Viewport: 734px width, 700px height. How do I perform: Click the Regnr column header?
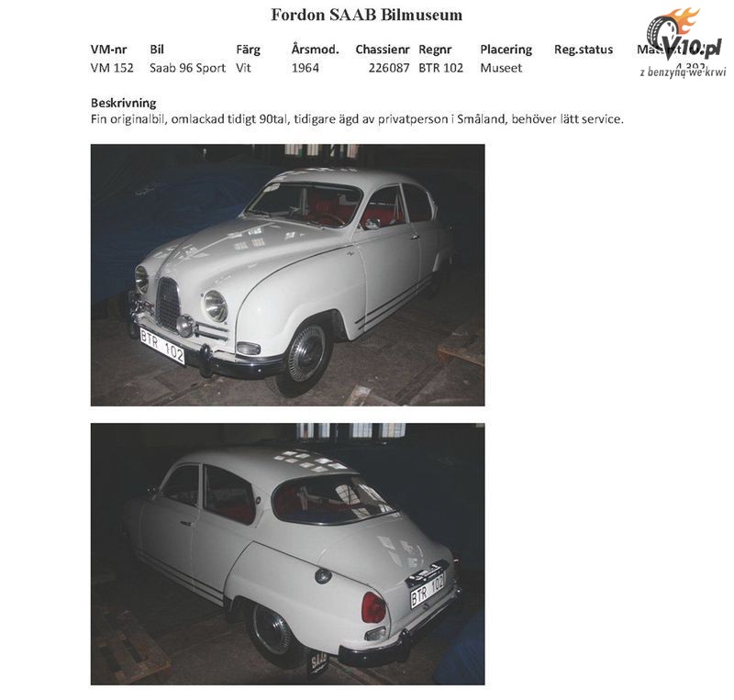coord(435,50)
